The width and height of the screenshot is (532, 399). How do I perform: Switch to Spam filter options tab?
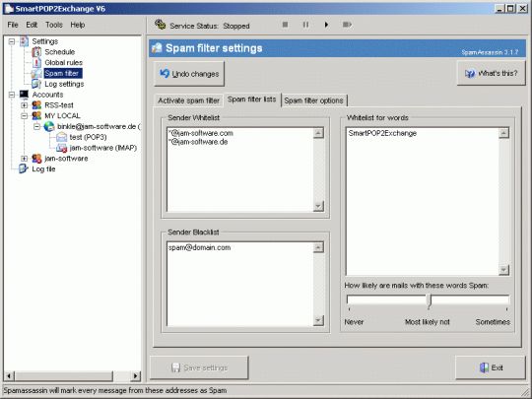(313, 100)
